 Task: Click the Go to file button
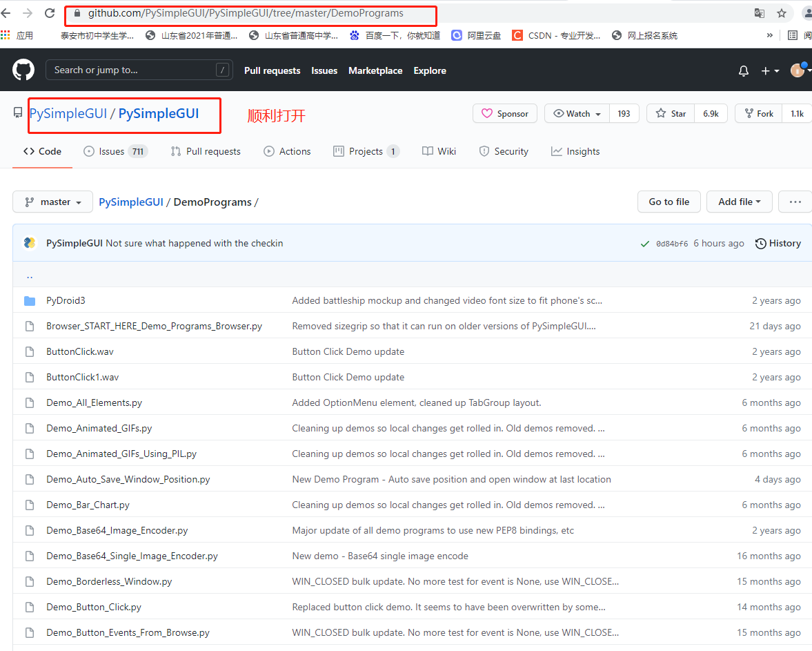[x=669, y=202]
